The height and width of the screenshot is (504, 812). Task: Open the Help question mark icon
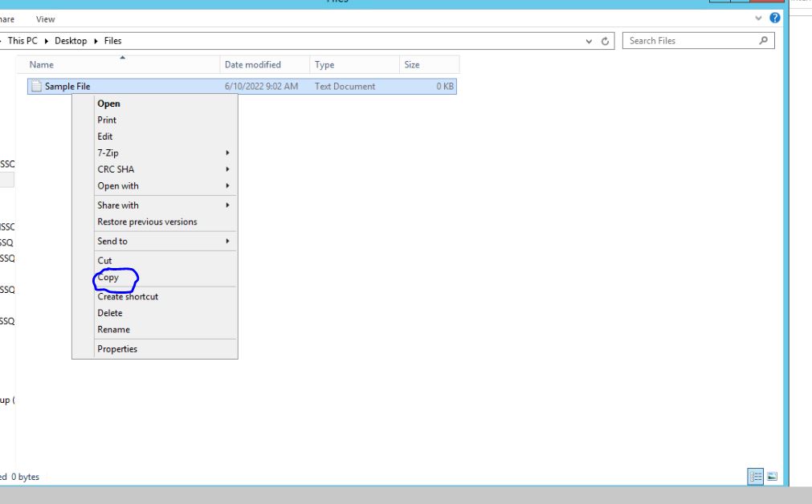tap(775, 18)
